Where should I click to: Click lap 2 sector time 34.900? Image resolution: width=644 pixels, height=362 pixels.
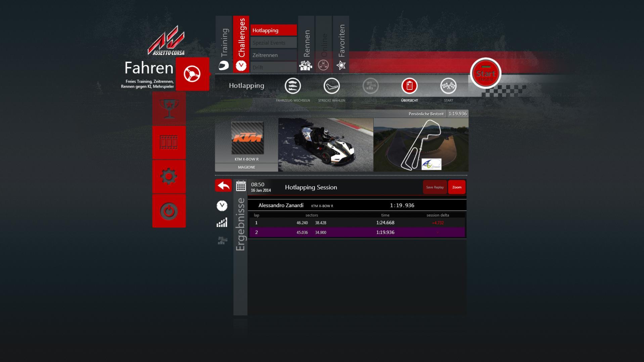click(321, 232)
